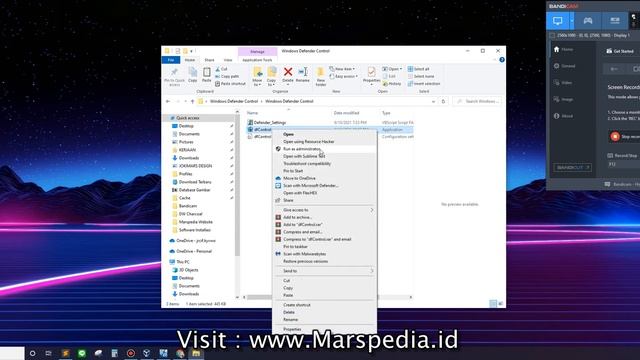Select Bandicam HDMI device recording icon

615,20
